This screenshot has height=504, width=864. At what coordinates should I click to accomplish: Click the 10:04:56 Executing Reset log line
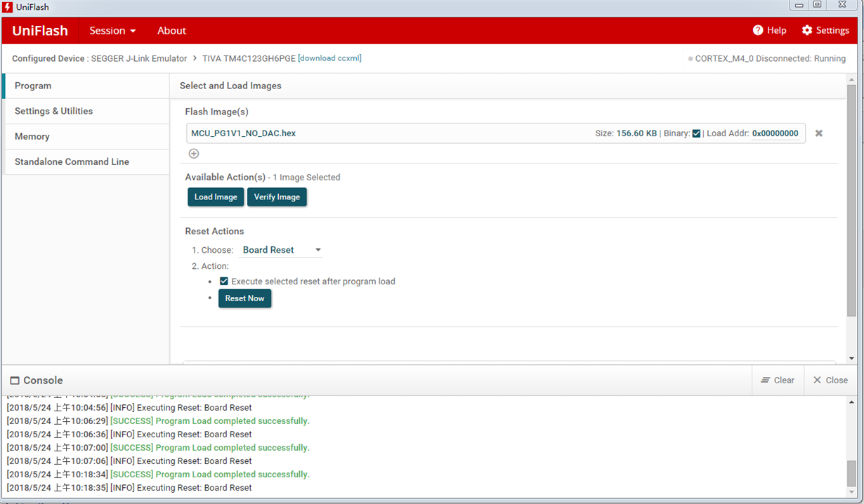point(129,408)
